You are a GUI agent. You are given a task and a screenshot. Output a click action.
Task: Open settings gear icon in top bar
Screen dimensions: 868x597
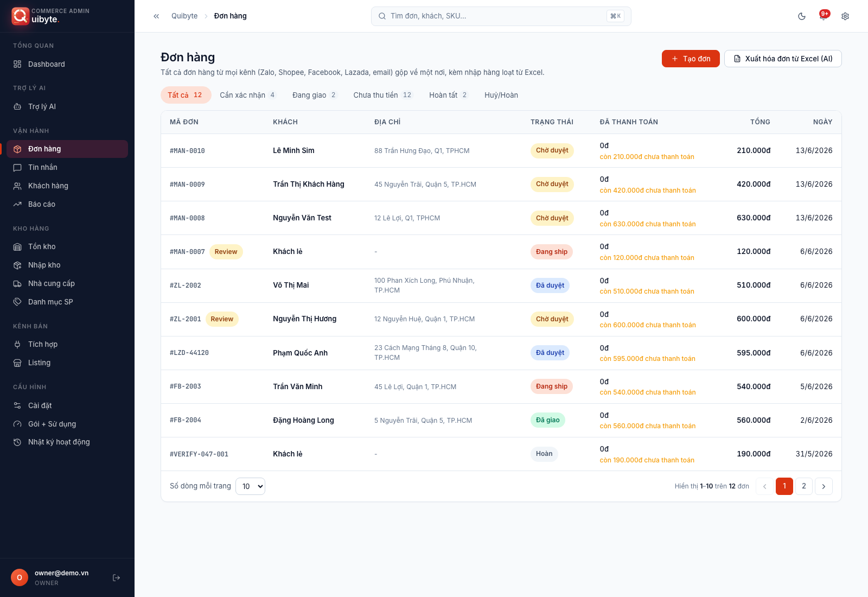point(845,16)
